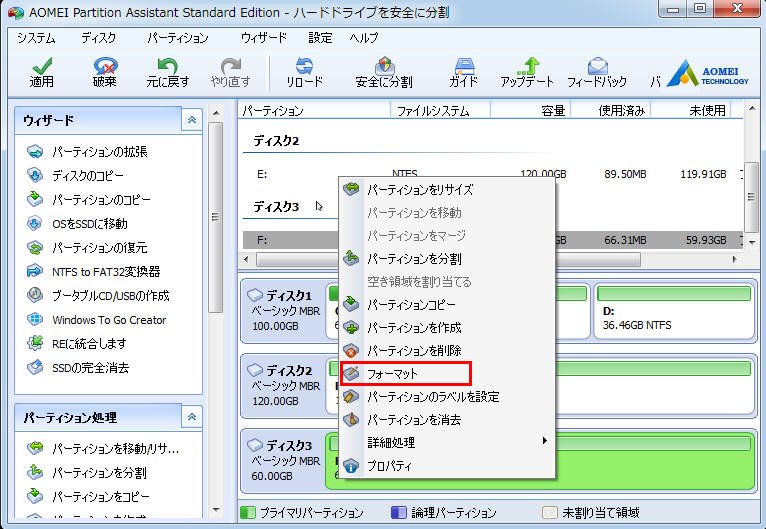766x529 pixels.
Task: Choose パーティションコピー from context menu
Action: click(x=447, y=304)
